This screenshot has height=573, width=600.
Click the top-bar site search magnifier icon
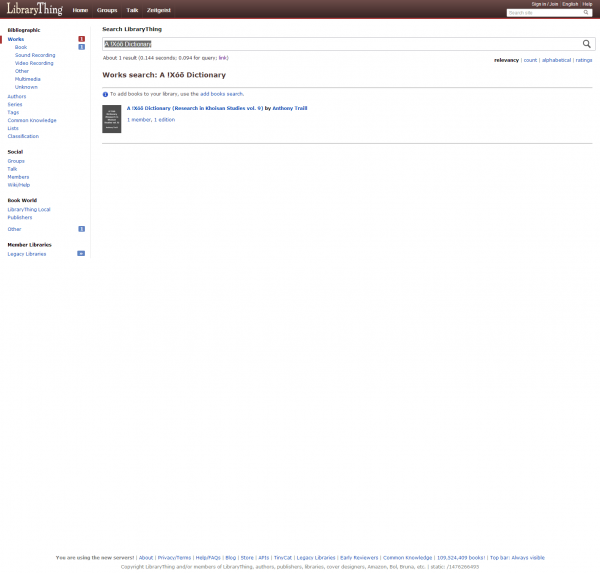coord(585,13)
